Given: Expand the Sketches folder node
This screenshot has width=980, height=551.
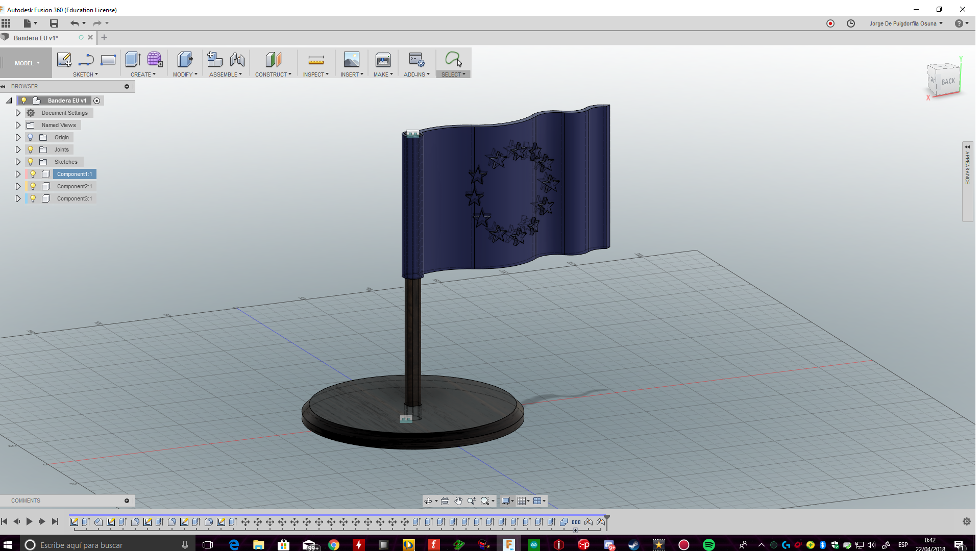Looking at the screenshot, I should 18,162.
